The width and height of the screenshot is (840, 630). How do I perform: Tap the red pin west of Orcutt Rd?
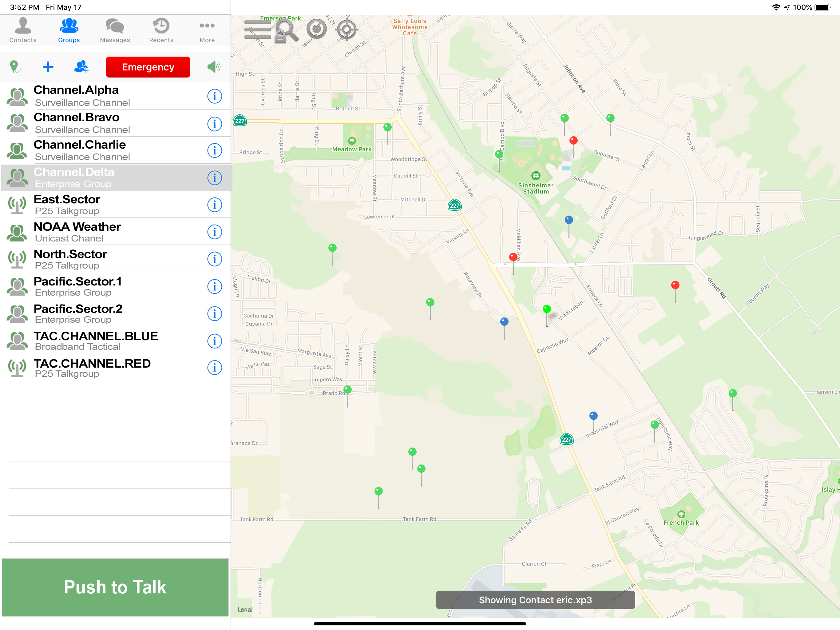coord(675,285)
